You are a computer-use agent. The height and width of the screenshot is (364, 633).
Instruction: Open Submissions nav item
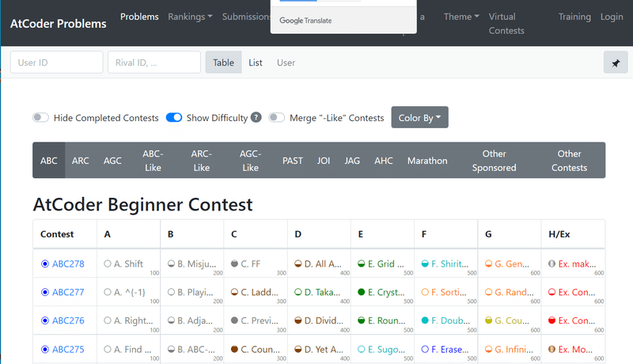click(x=246, y=17)
